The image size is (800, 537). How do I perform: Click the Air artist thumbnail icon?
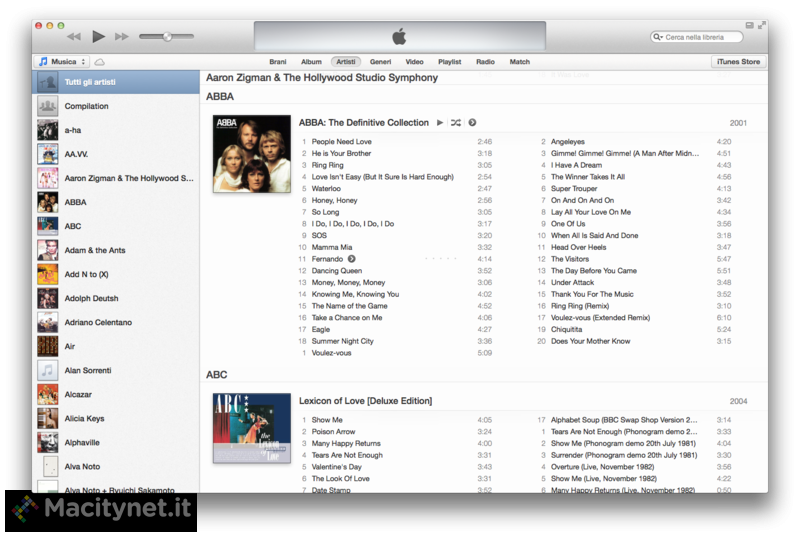(47, 346)
